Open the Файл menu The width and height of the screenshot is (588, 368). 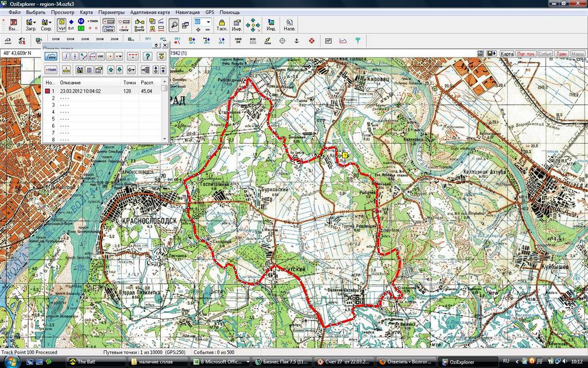pyautogui.click(x=14, y=12)
